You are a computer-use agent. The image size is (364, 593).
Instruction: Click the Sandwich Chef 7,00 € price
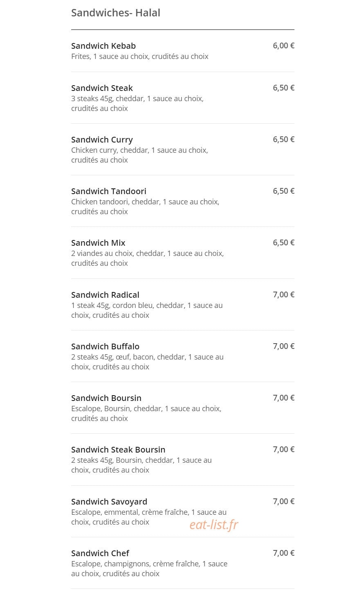click(x=283, y=553)
